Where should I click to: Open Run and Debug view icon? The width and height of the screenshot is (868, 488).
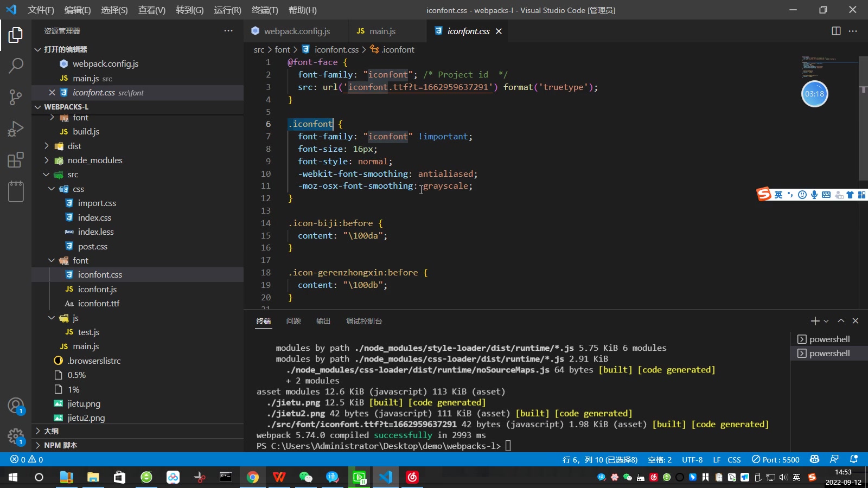click(16, 129)
